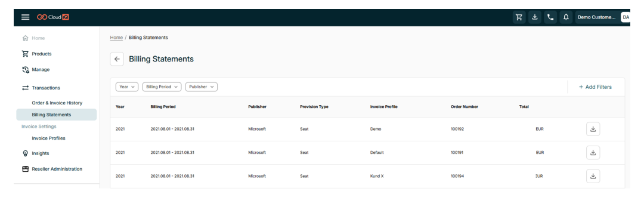Click the Demo invoice profile cell
Image resolution: width=644 pixels, height=219 pixels.
(x=376, y=129)
